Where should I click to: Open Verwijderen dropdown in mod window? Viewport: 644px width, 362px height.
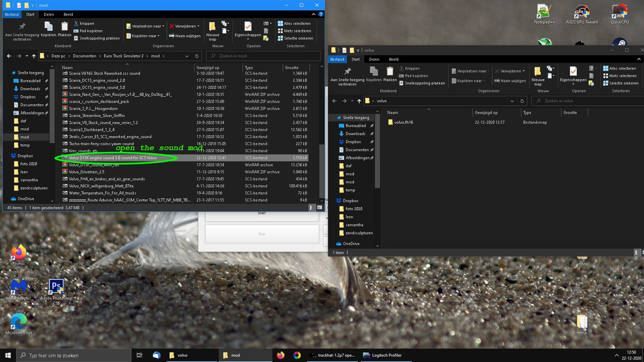tap(184, 26)
